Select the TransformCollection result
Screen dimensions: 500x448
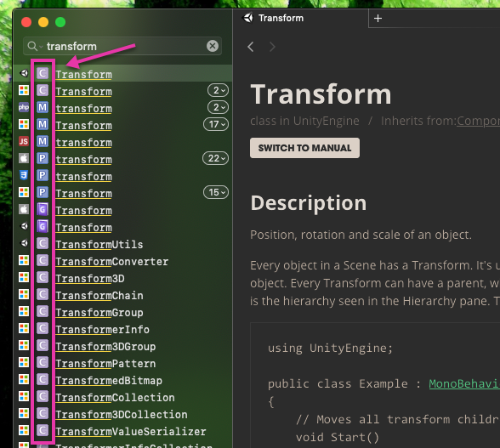click(x=115, y=397)
